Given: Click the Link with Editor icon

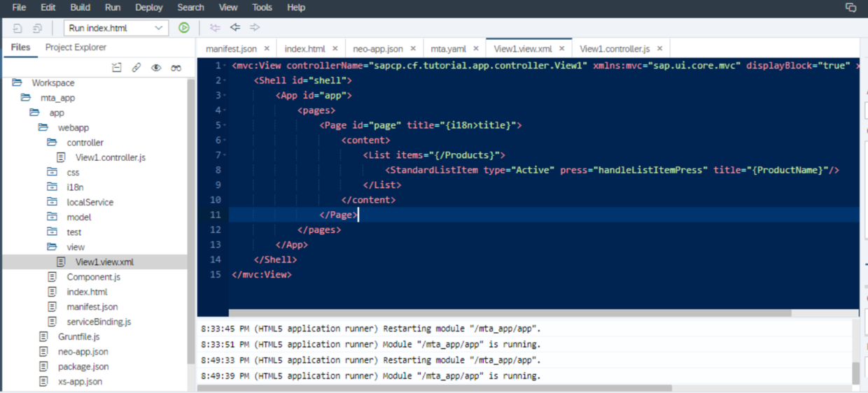Looking at the screenshot, I should [x=136, y=68].
